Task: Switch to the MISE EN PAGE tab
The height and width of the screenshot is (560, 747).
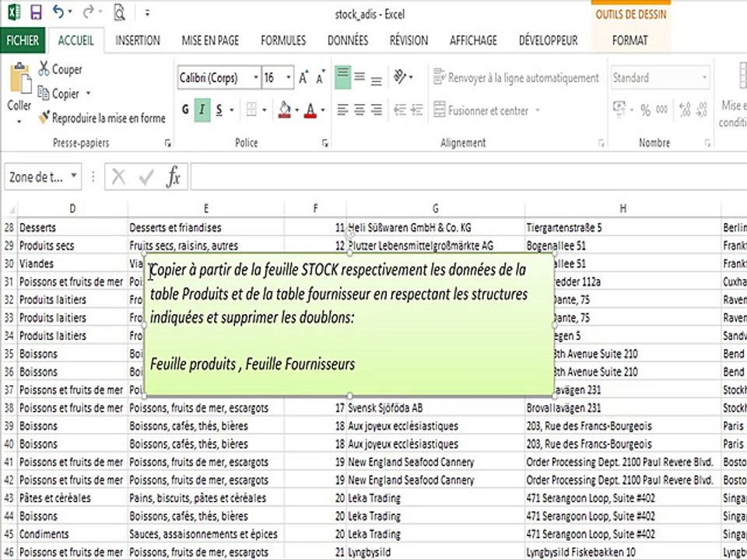Action: pyautogui.click(x=210, y=40)
